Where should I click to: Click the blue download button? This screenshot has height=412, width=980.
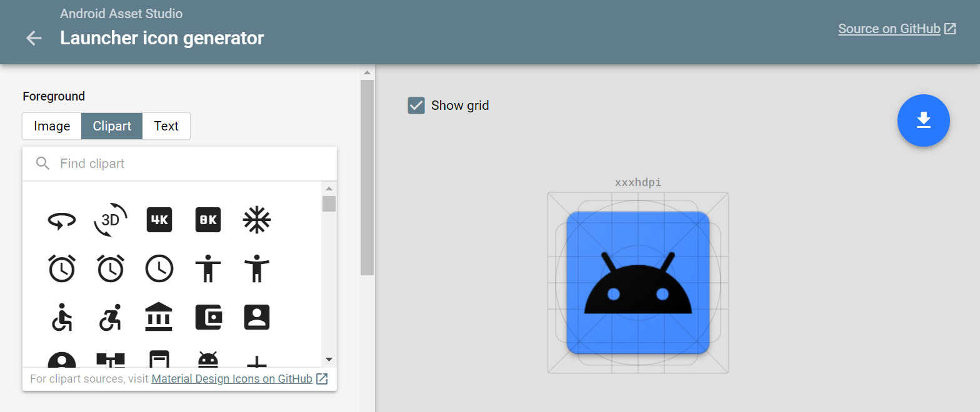[924, 120]
